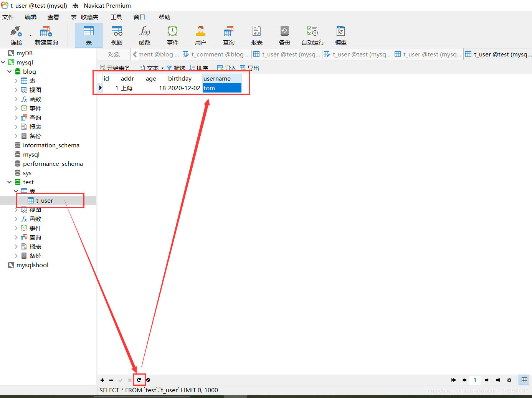Click the connection dropdown arrow next to 连接
Viewport: 532px width, 398px height.
(x=30, y=35)
